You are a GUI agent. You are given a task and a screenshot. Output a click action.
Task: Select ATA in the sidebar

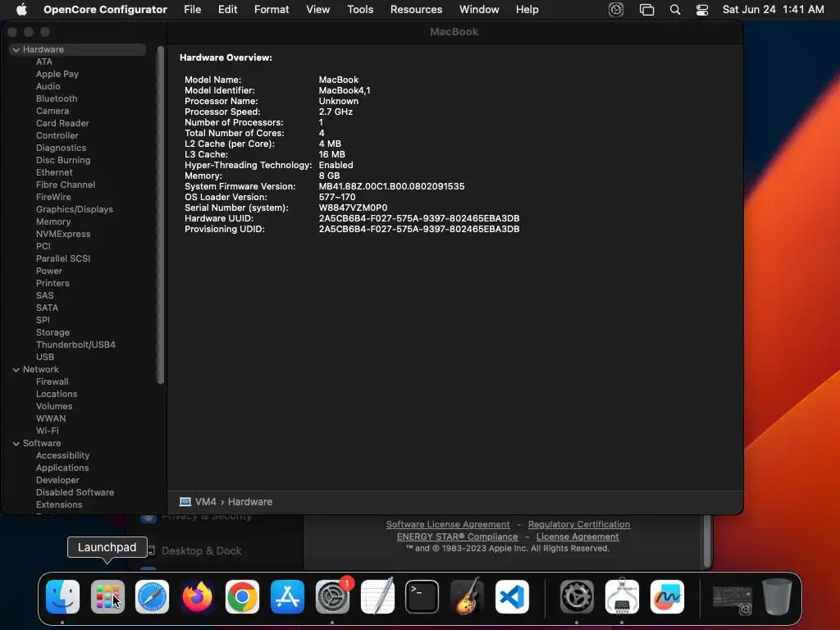pyautogui.click(x=44, y=62)
